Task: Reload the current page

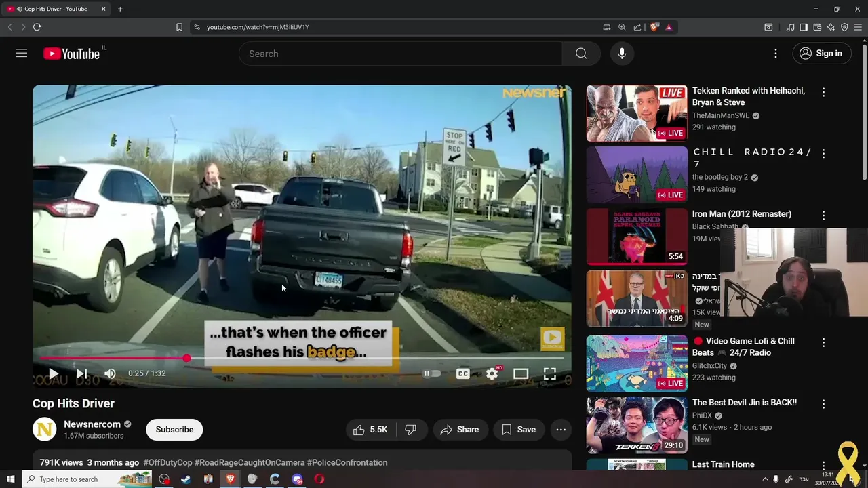Action: pyautogui.click(x=37, y=27)
